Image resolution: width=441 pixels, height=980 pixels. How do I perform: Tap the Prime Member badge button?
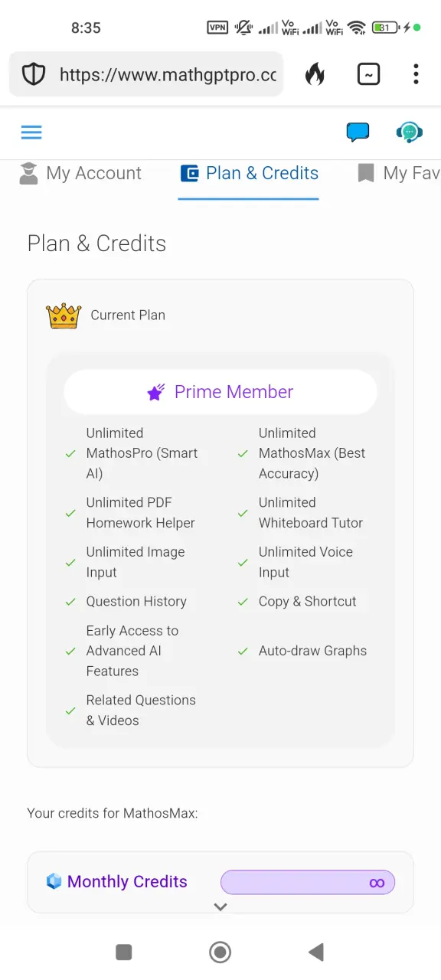point(220,392)
